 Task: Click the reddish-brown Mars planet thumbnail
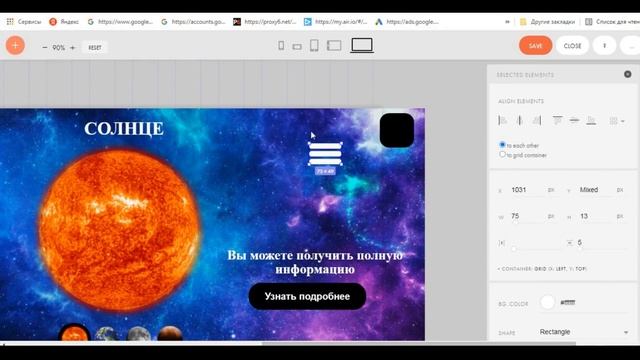click(x=170, y=333)
